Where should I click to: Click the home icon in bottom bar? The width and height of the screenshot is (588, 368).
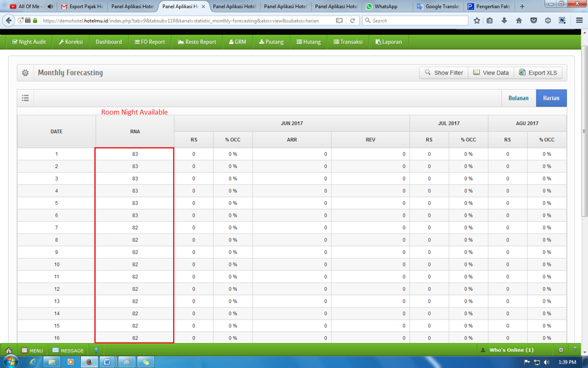pos(9,351)
